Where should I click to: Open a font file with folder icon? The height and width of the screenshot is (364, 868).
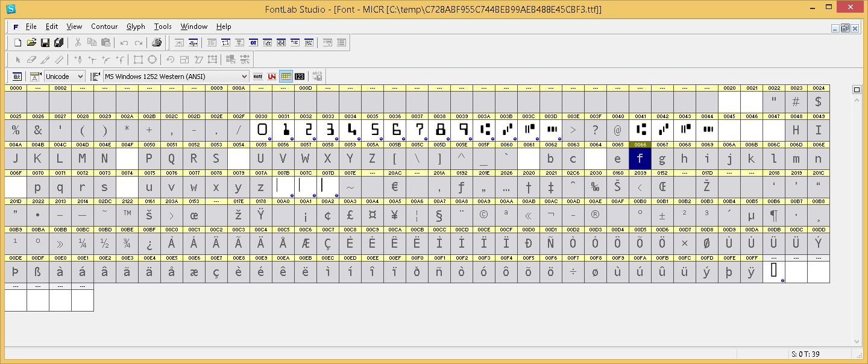31,43
